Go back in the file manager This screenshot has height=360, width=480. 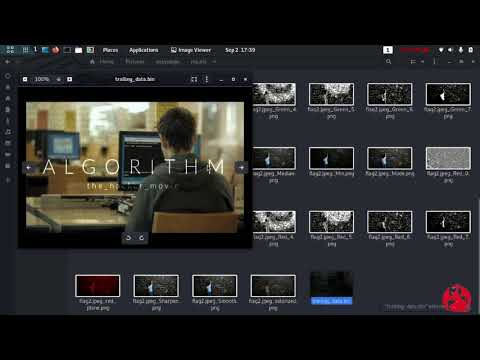point(8,62)
